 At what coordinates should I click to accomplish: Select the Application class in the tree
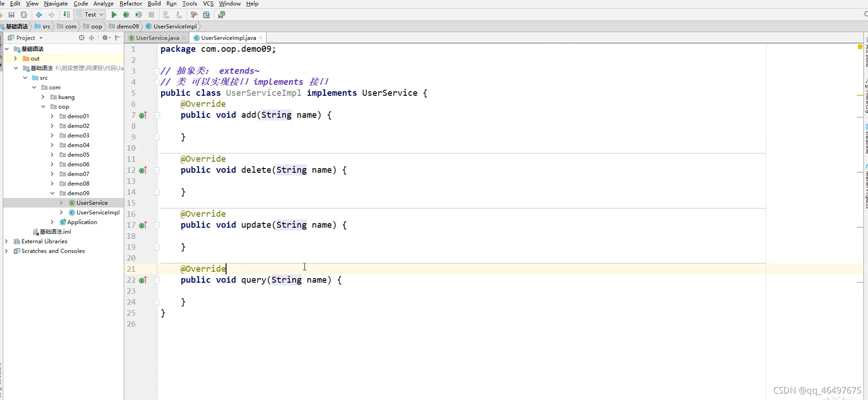pyautogui.click(x=82, y=222)
